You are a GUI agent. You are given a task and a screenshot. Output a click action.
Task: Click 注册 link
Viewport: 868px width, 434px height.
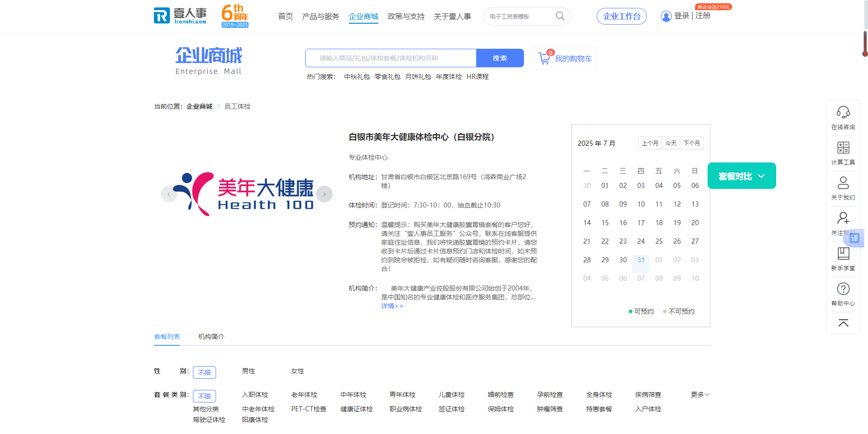point(703,16)
